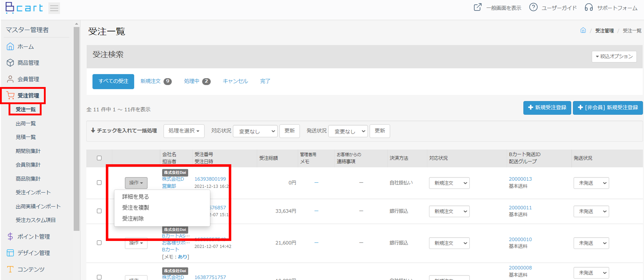The width and height of the screenshot is (644, 280).
Task: Check the row for order 16387751757
Action: 99,277
